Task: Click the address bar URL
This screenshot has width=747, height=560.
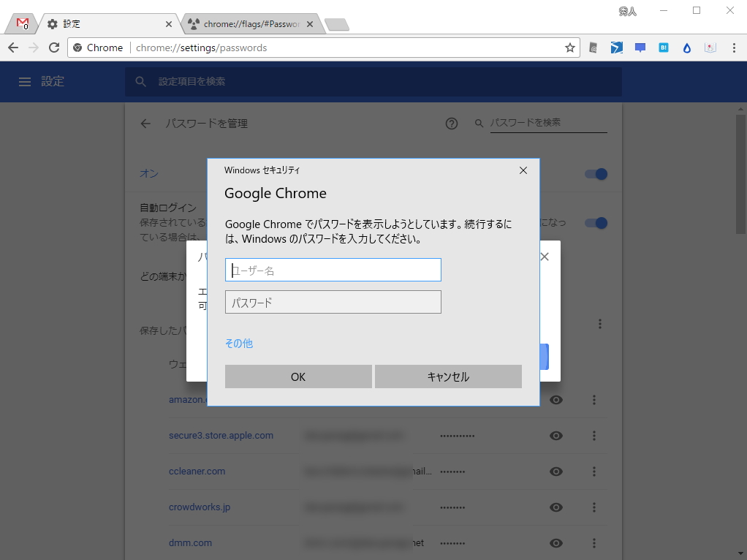Action: (201, 48)
